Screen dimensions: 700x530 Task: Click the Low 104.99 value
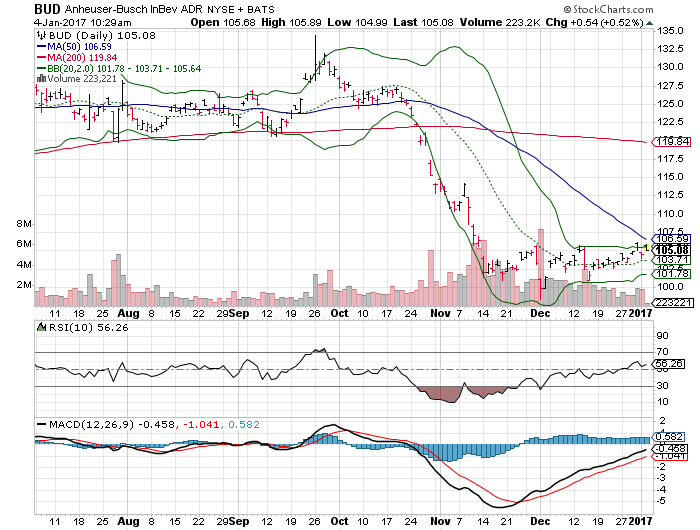[x=358, y=22]
